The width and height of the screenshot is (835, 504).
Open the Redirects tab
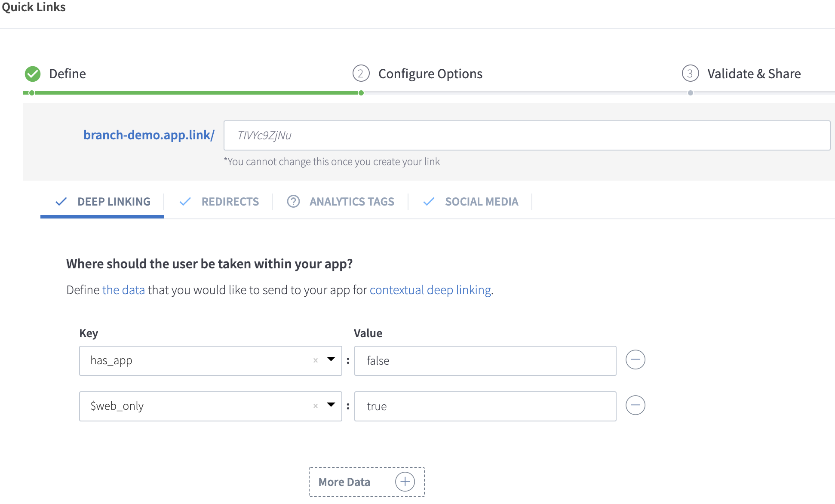coord(219,202)
